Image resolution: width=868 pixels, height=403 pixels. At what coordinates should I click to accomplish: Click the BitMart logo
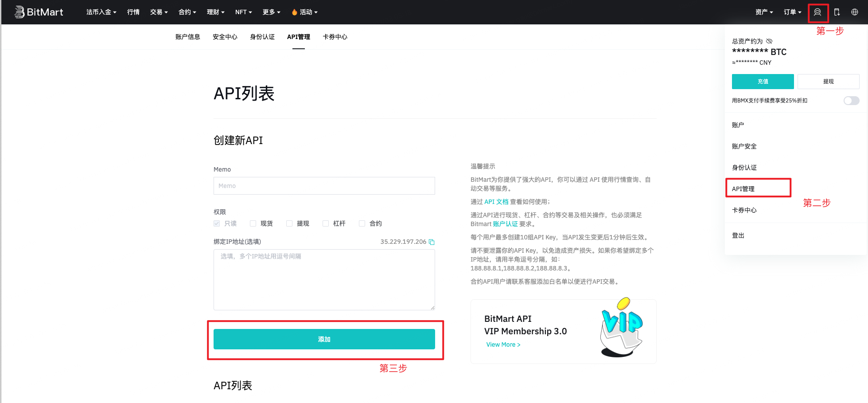pos(39,12)
